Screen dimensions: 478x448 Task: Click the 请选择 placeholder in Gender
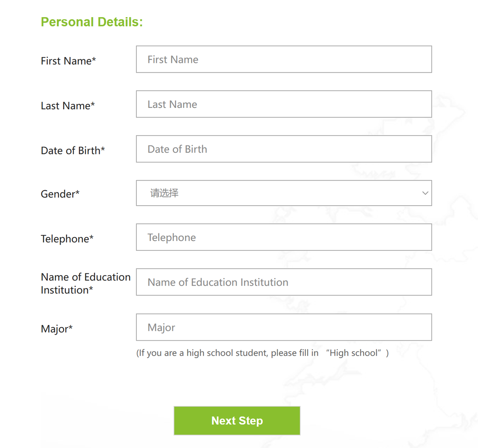[x=164, y=193]
